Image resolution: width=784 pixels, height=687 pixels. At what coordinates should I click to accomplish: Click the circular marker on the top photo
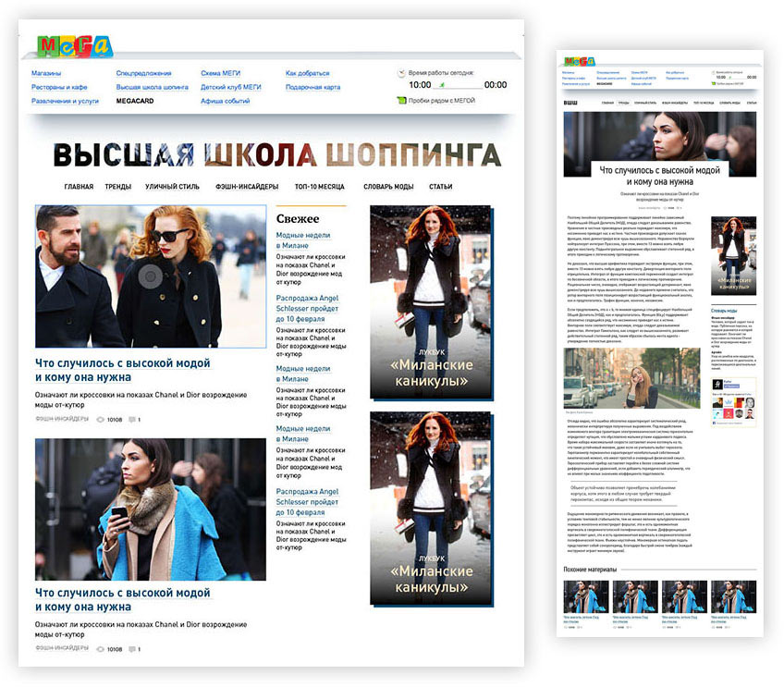(150, 276)
